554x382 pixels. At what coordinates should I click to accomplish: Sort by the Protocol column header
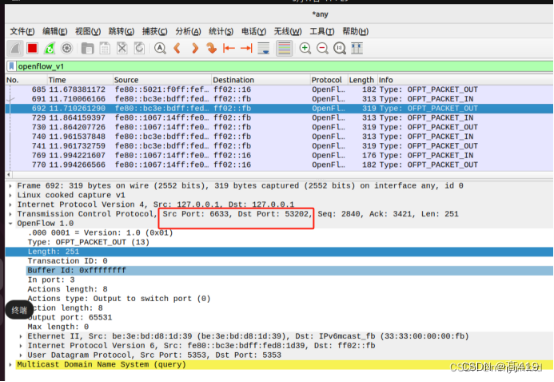point(329,80)
